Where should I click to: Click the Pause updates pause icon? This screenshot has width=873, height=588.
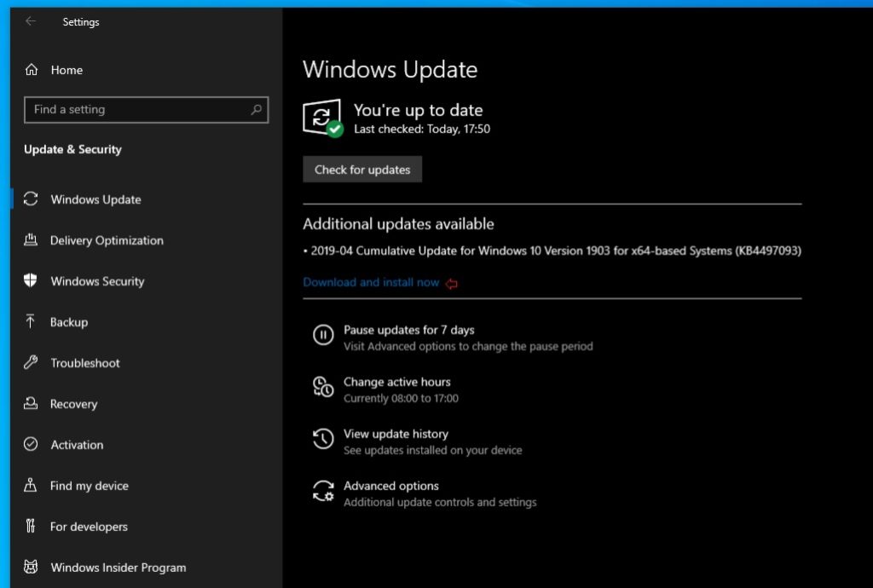coord(323,336)
